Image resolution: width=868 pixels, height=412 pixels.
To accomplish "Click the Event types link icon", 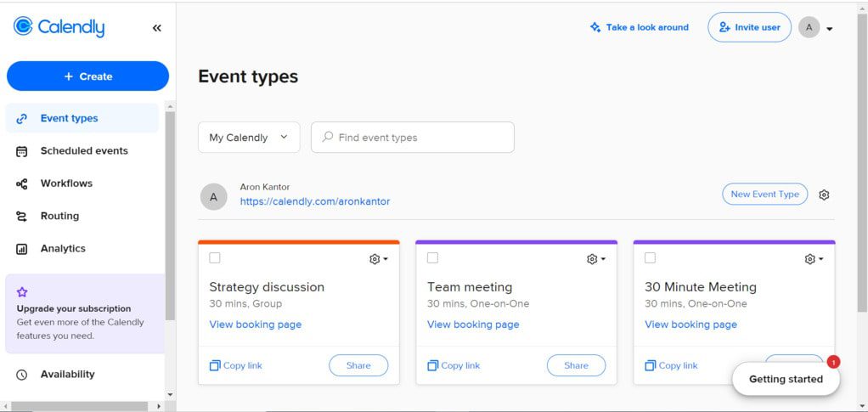I will (x=21, y=119).
